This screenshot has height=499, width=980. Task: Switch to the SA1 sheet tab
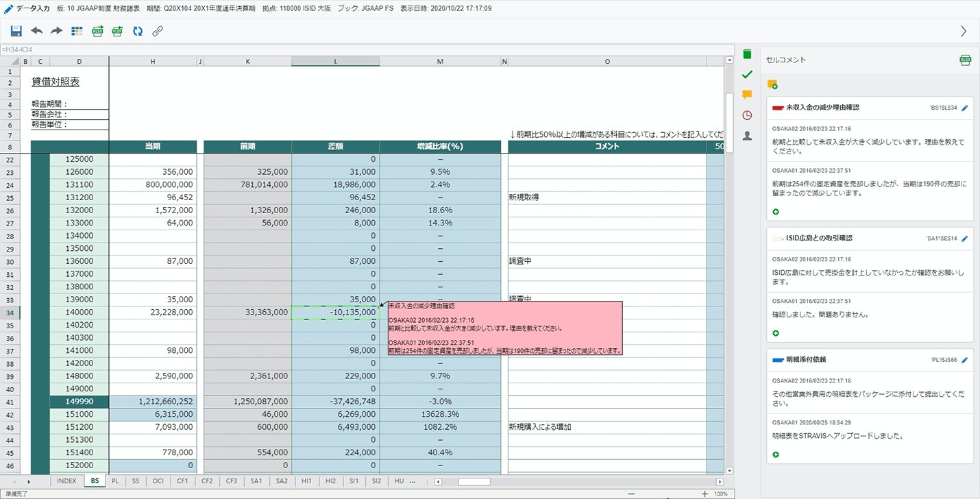(x=256, y=481)
